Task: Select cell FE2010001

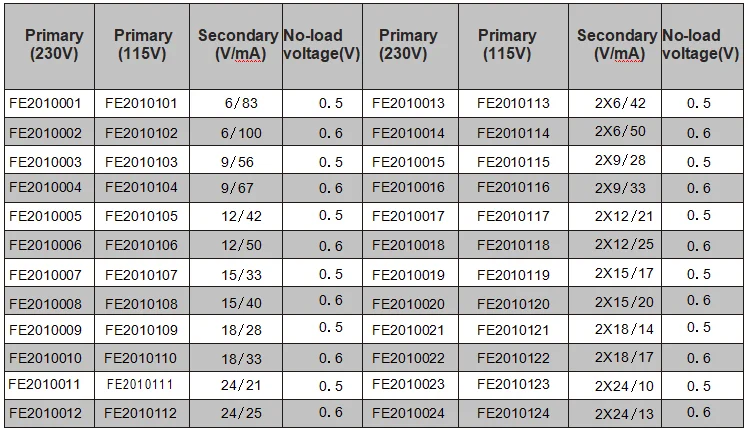Action: pos(49,103)
